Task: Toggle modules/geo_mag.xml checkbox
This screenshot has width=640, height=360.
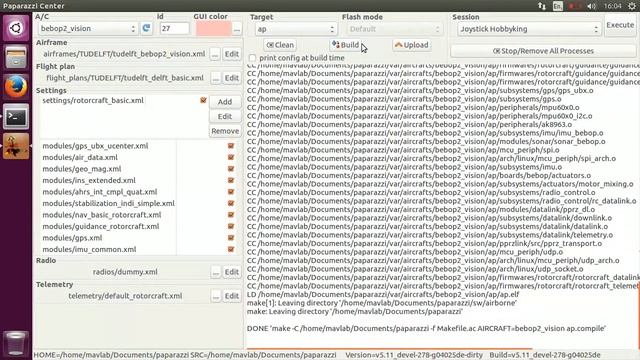Action: pos(231,169)
